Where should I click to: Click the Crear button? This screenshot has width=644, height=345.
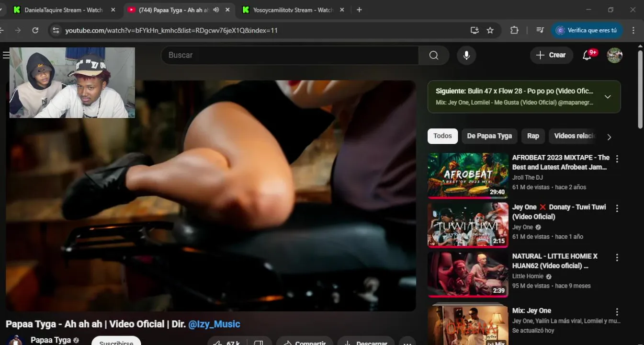[x=551, y=55]
